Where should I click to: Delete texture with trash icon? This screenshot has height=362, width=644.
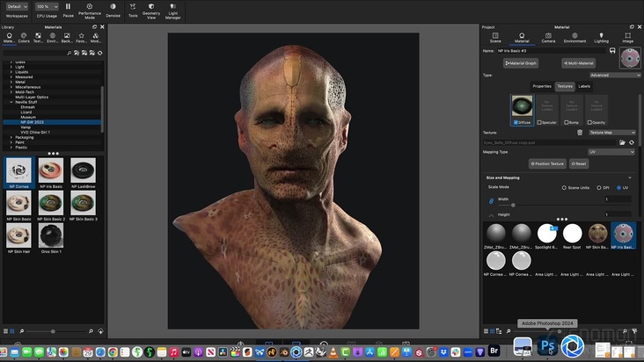[x=580, y=133]
